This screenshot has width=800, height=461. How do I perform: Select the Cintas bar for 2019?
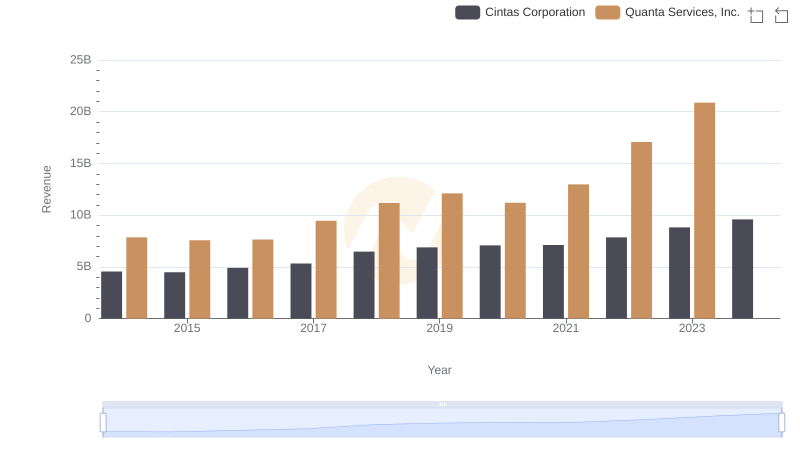427,283
